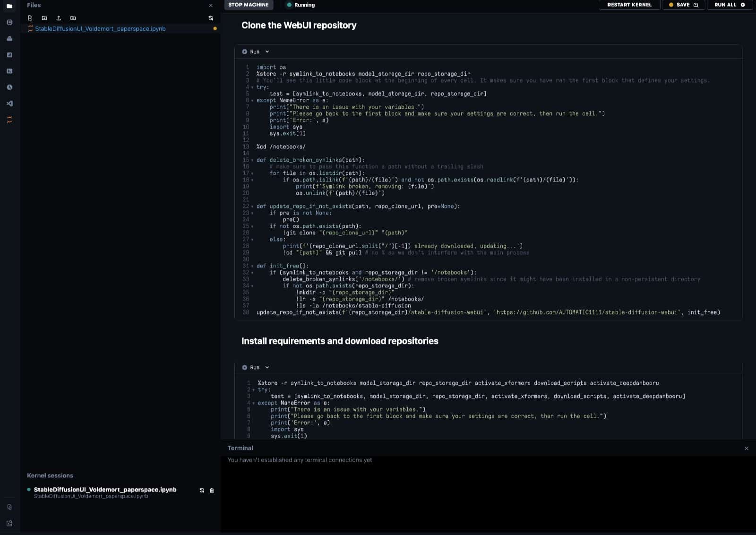Click the GitHub AUTOMATIC1111 URL string in code

tap(588, 312)
